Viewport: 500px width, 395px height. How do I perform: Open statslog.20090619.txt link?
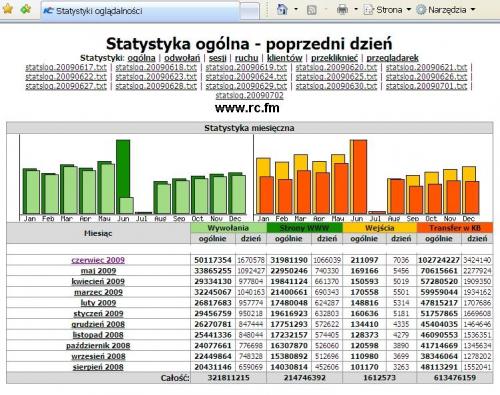pos(246,67)
